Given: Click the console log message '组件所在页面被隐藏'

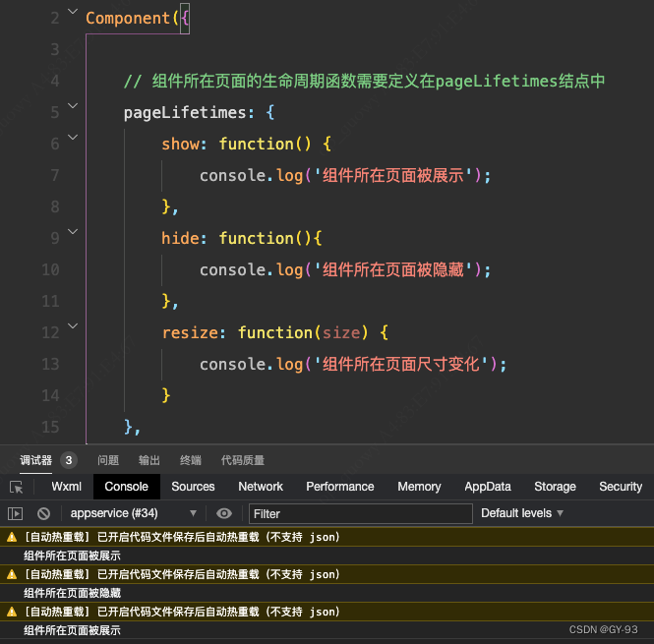Looking at the screenshot, I should tap(72, 593).
